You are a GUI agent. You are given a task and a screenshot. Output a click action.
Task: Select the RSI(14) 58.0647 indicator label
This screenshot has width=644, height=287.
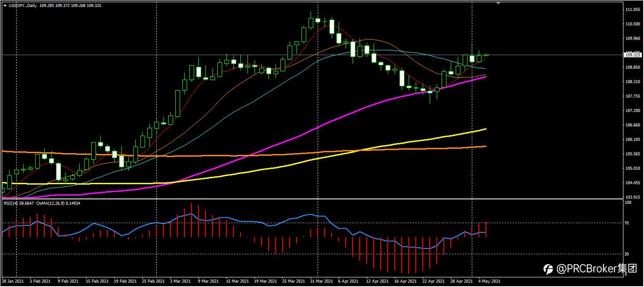[x=19, y=203]
